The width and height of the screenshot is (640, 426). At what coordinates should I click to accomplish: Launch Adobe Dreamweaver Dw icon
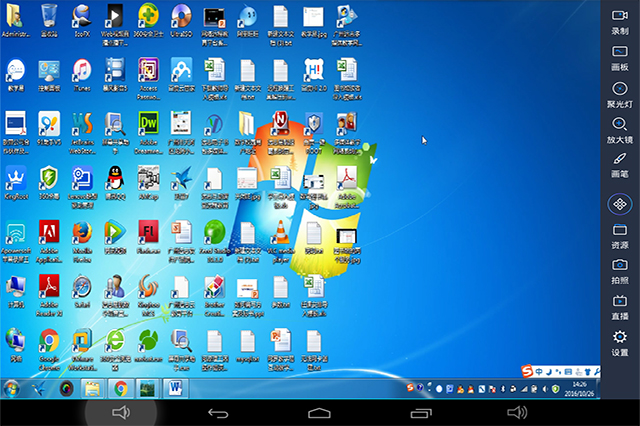coord(149,133)
